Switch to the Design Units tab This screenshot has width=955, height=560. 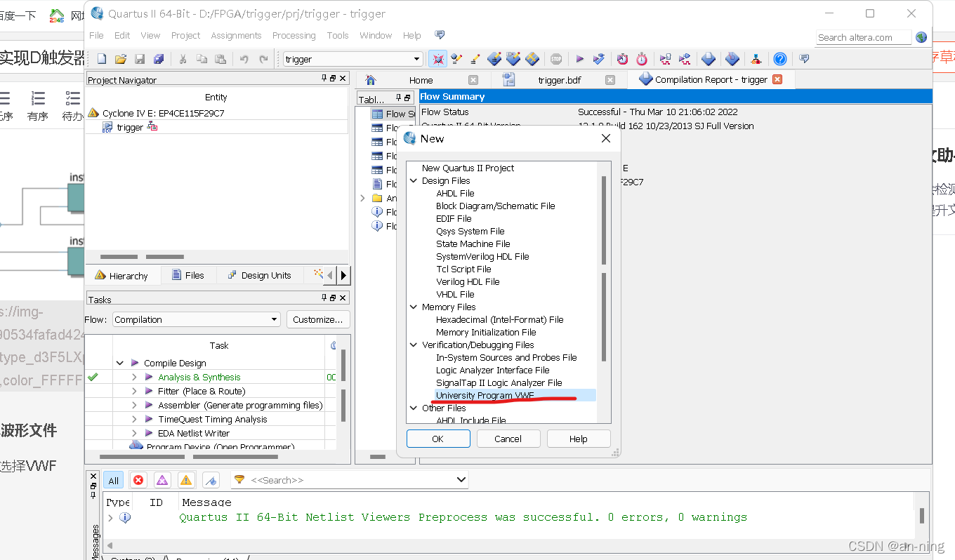click(259, 275)
